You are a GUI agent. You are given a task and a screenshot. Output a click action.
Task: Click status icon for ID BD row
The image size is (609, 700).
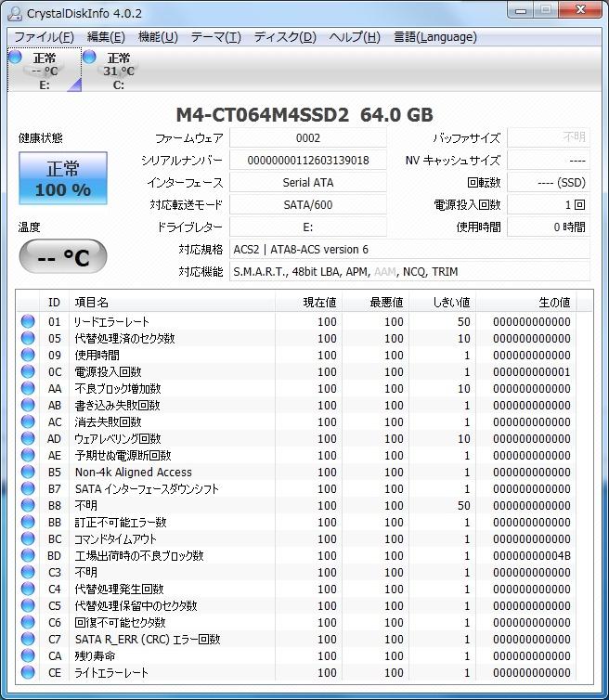(28, 555)
